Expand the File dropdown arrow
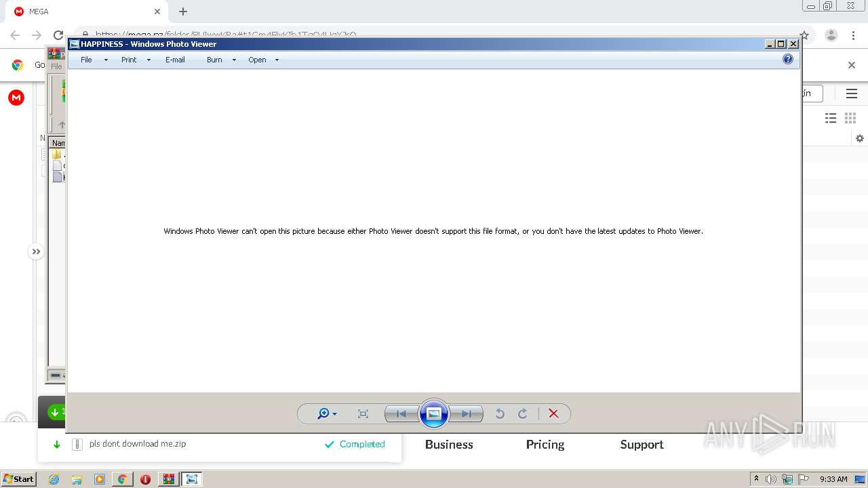The image size is (868, 488). pos(106,60)
